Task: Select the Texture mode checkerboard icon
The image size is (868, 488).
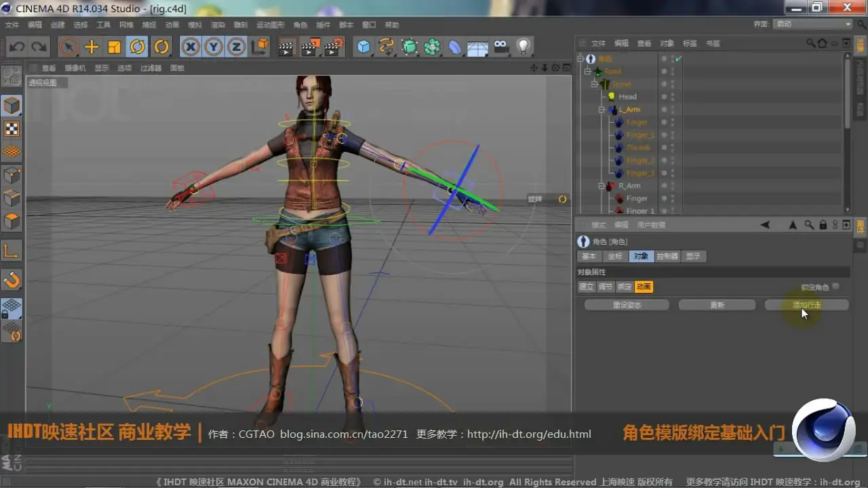Action: coord(12,129)
